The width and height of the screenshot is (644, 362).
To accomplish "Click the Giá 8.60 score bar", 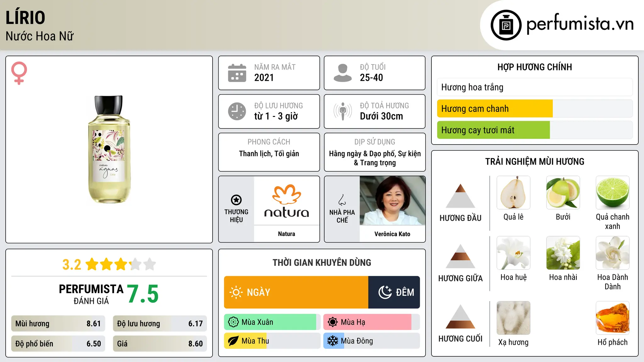I will [160, 343].
